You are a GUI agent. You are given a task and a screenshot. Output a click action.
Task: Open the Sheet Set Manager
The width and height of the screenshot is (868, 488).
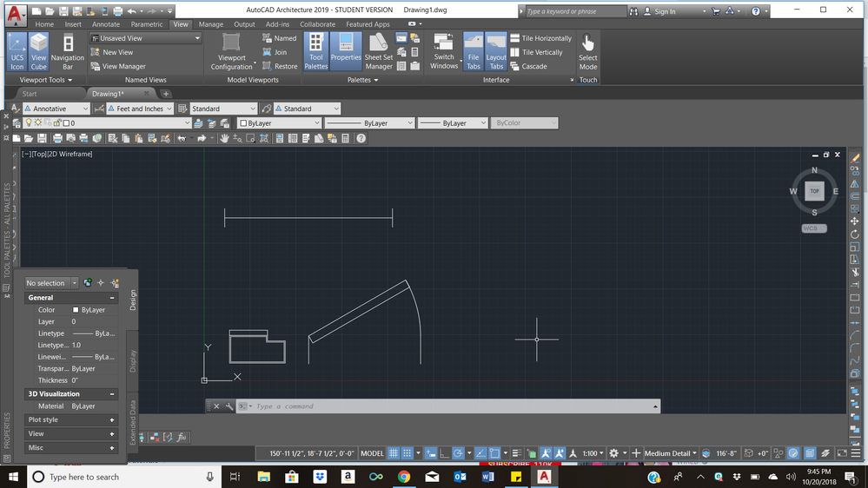[379, 51]
